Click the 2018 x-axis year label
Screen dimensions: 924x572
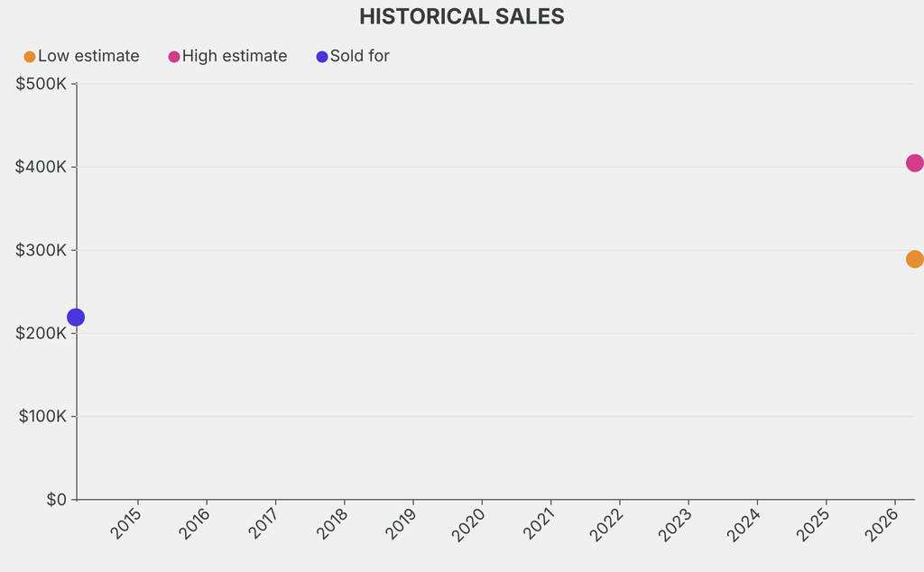[333, 522]
